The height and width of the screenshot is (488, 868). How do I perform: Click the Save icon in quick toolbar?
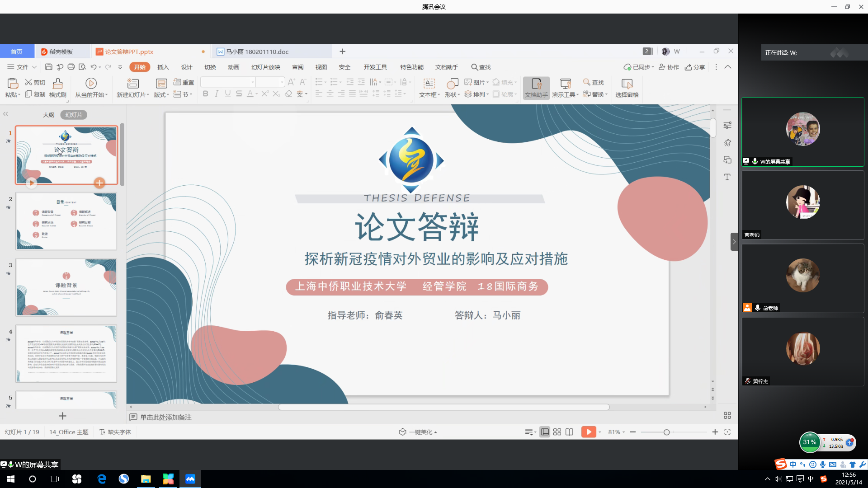tap(49, 67)
